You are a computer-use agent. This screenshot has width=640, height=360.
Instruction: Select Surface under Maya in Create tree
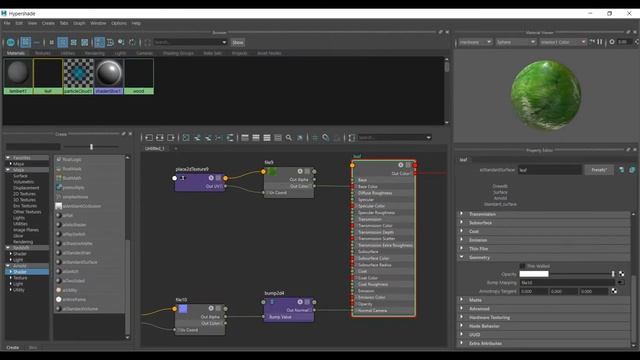click(20, 176)
